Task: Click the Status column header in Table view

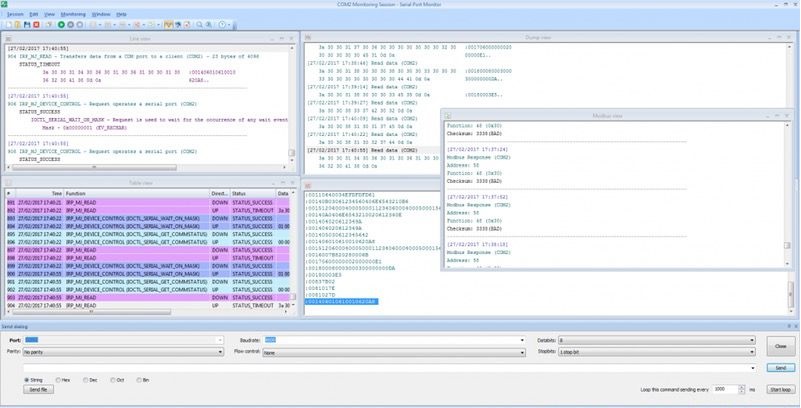Action: click(253, 194)
